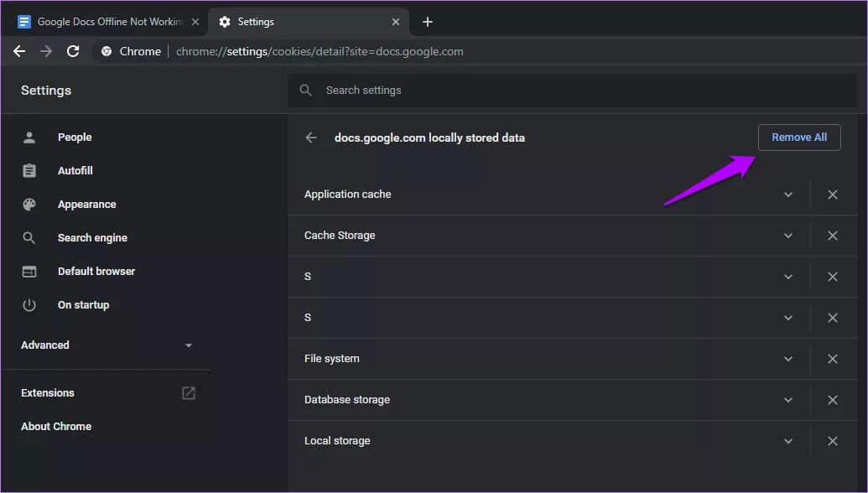Image resolution: width=868 pixels, height=493 pixels.
Task: Open a new tab with plus icon
Action: click(428, 22)
